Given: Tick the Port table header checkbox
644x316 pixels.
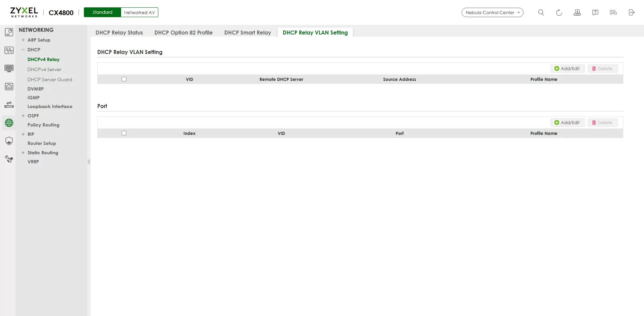Looking at the screenshot, I should pos(124,133).
